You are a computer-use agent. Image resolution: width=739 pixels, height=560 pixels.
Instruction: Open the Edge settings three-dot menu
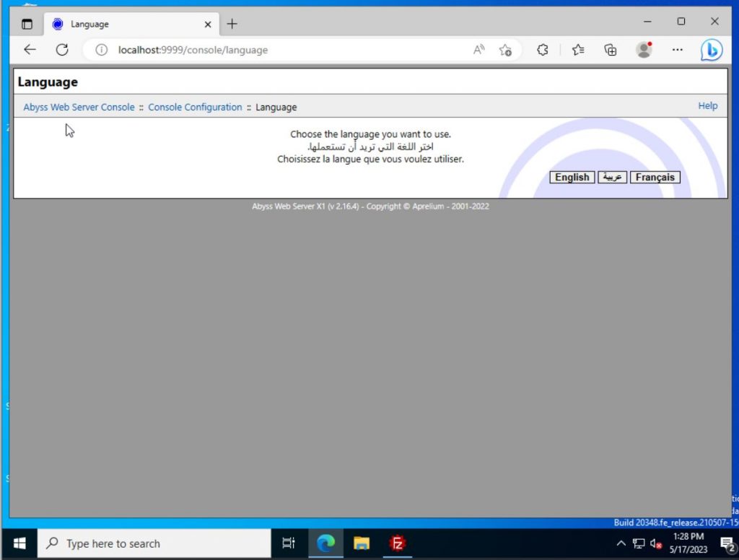(x=677, y=50)
